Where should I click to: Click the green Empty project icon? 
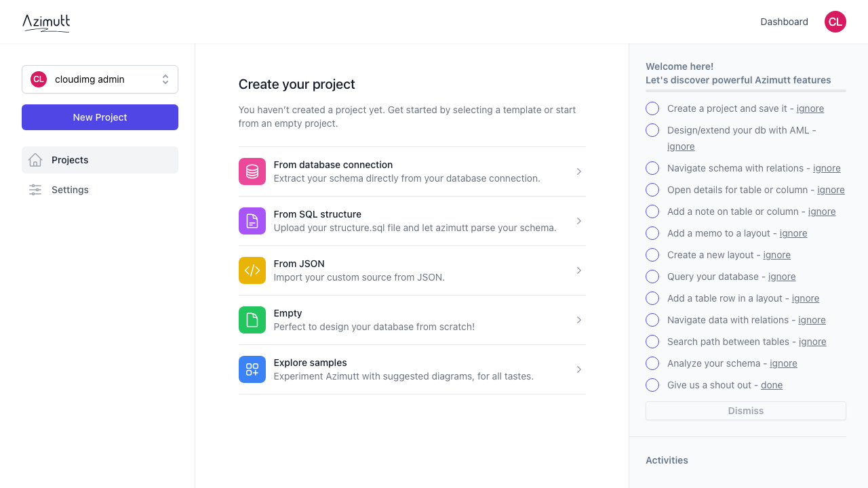pyautogui.click(x=252, y=320)
